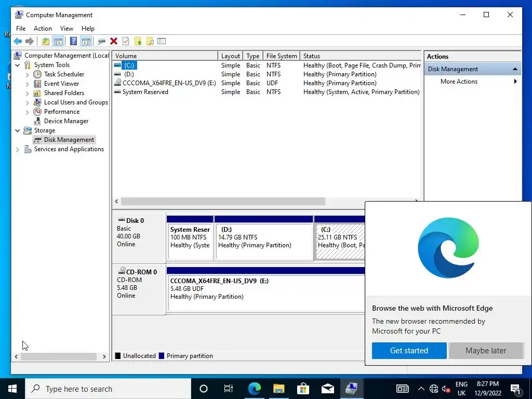Sort by the File System column header
The height and width of the screenshot is (399, 532).
[282, 56]
